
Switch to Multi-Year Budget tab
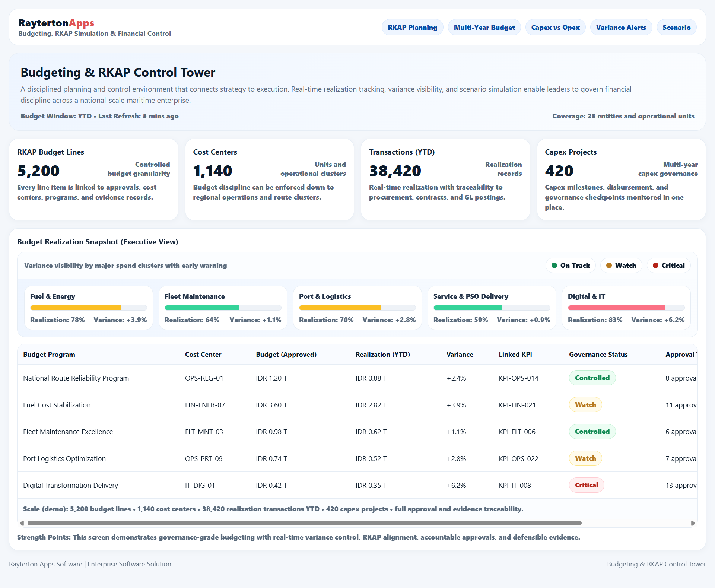tap(484, 28)
